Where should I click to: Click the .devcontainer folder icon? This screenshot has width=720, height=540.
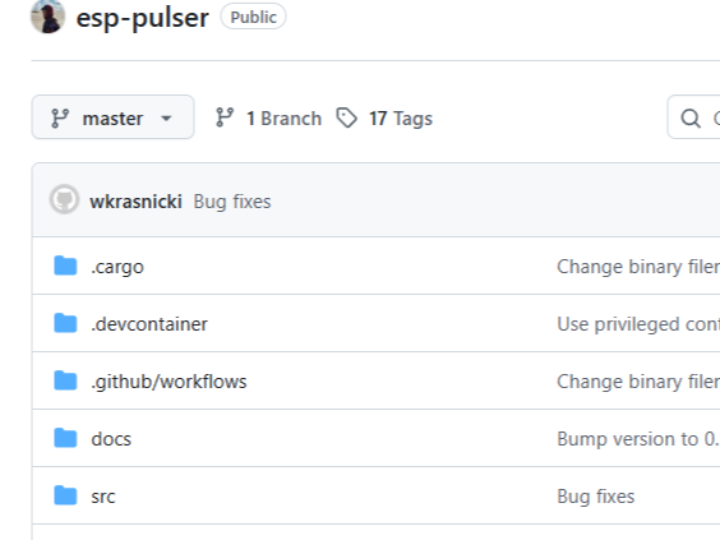(66, 323)
